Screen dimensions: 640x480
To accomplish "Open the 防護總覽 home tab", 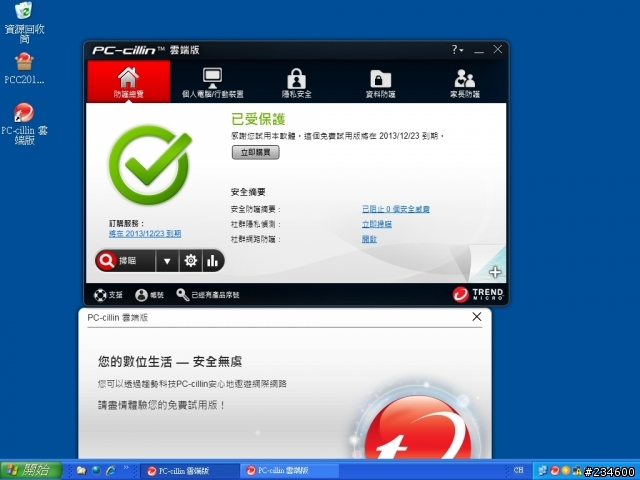I will pos(129,81).
